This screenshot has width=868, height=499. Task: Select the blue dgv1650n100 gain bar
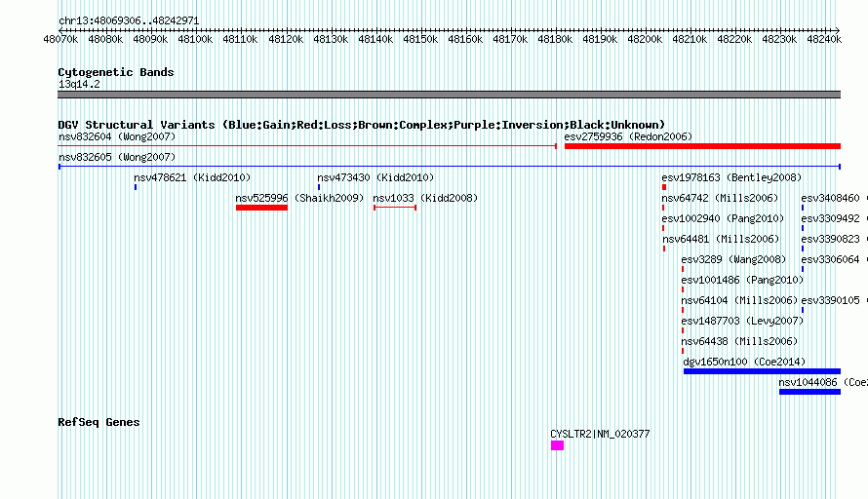763,371
